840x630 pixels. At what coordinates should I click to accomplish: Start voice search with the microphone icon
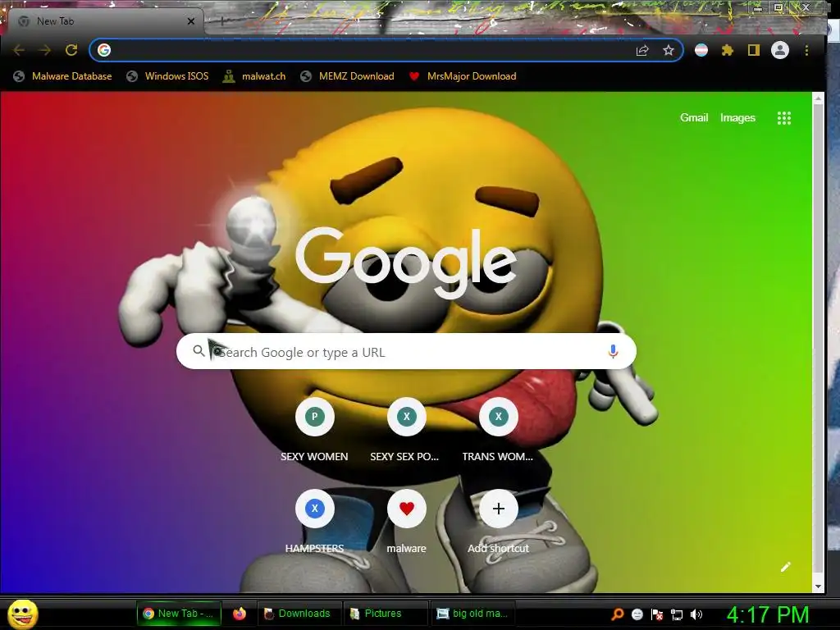tap(613, 351)
